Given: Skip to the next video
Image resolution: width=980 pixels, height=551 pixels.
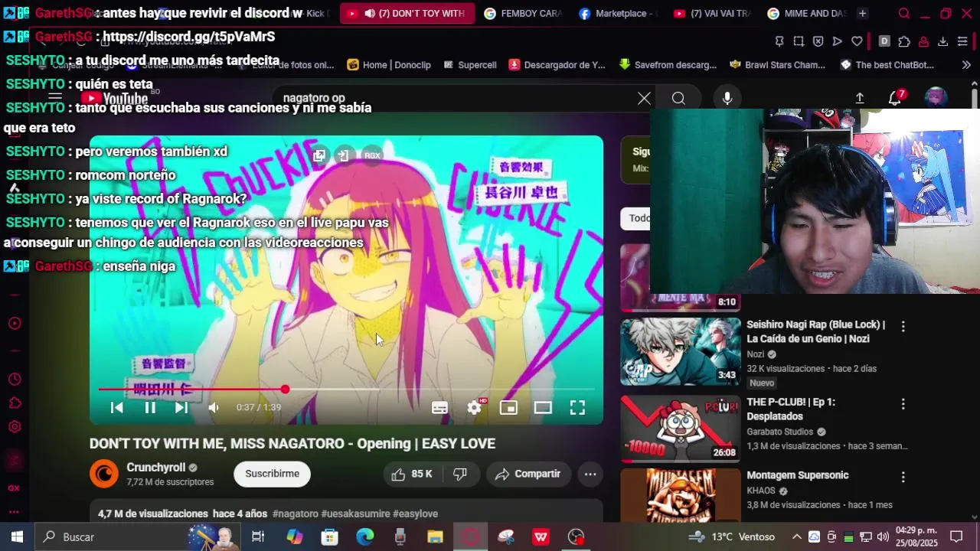Looking at the screenshot, I should pyautogui.click(x=181, y=408).
